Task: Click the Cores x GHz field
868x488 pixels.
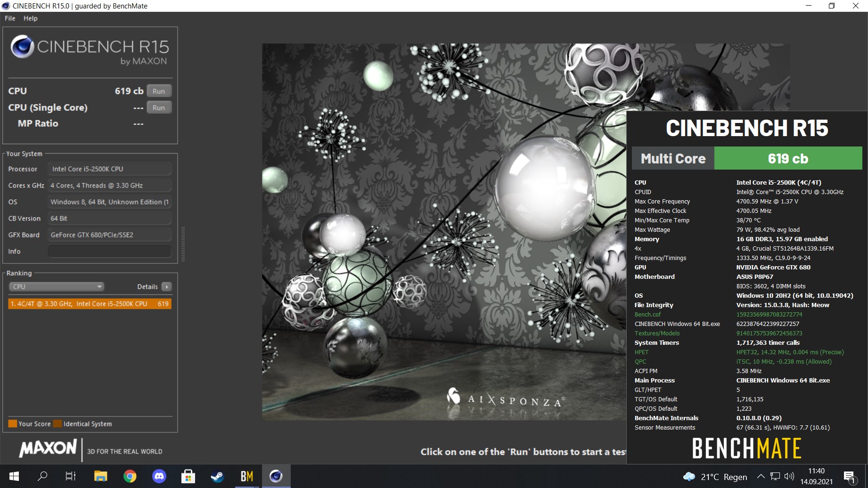Action: point(109,186)
